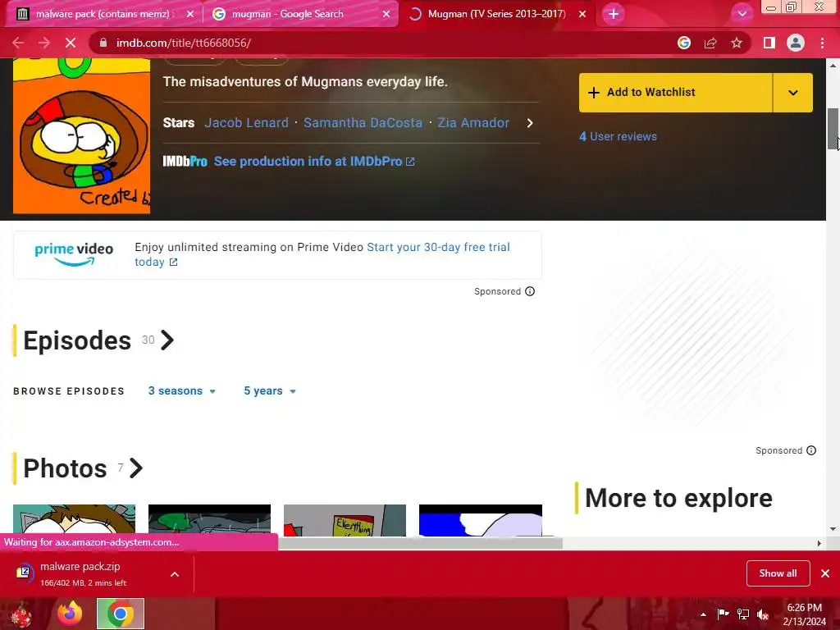Open Action Center flag icon
The width and height of the screenshot is (840, 630).
pyautogui.click(x=723, y=614)
